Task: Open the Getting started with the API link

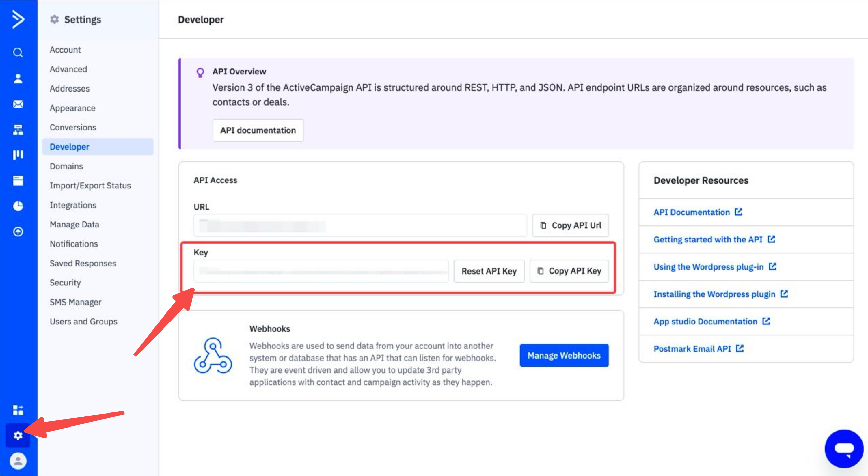Action: coord(708,239)
